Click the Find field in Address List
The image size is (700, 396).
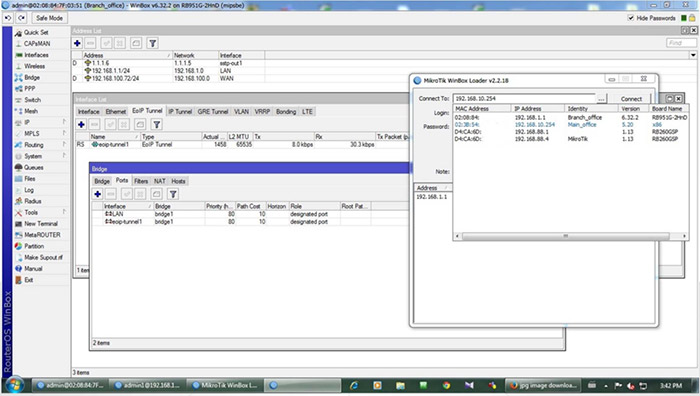(681, 43)
